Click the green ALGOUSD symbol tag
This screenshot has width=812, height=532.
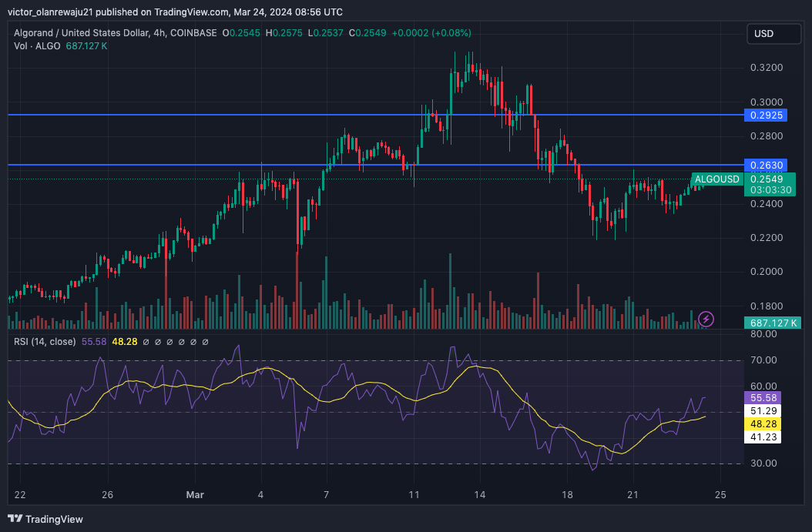(x=716, y=179)
